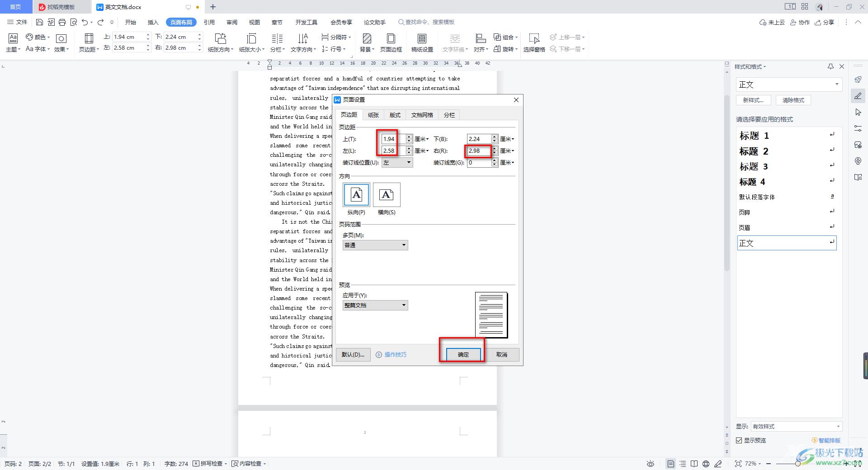Open 多页 multi-page dropdown showing 普通
Image resolution: width=868 pixels, height=470 pixels.
375,245
